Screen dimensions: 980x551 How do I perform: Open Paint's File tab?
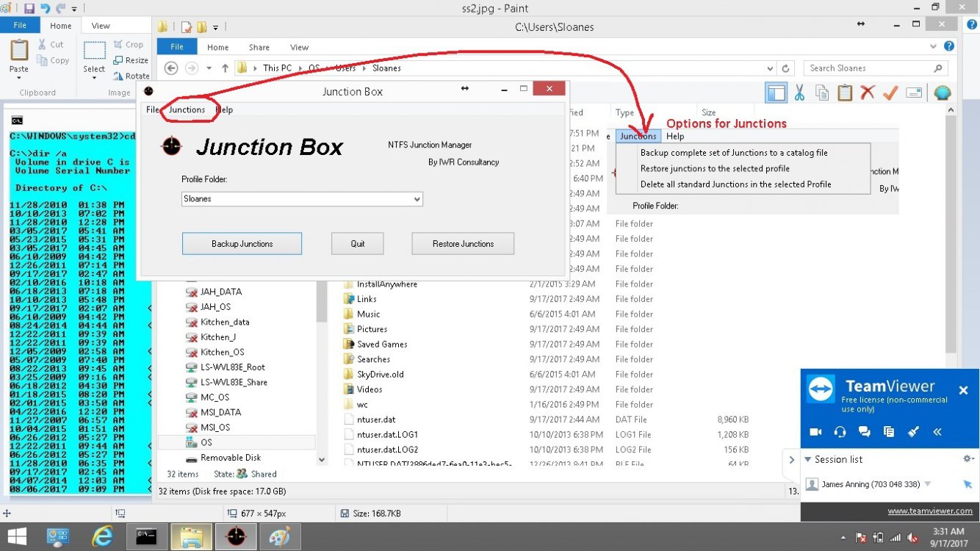20,26
